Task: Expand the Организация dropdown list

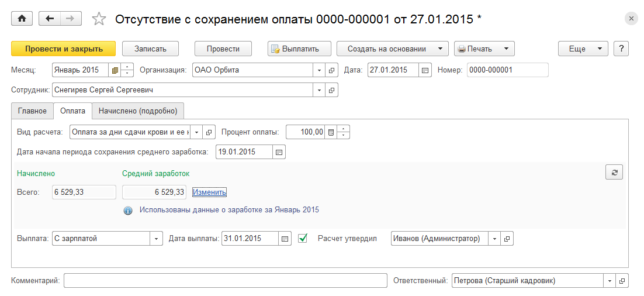Action: click(320, 70)
